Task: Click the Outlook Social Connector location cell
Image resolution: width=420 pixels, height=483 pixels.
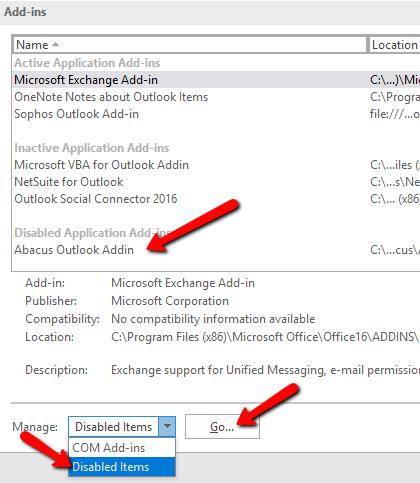Action: (395, 199)
